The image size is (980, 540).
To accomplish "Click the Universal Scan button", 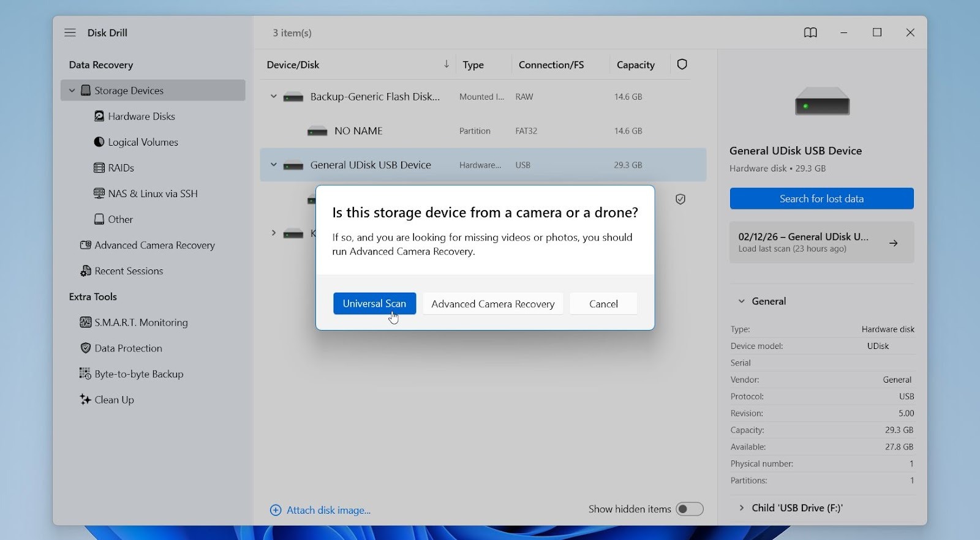I will (374, 304).
